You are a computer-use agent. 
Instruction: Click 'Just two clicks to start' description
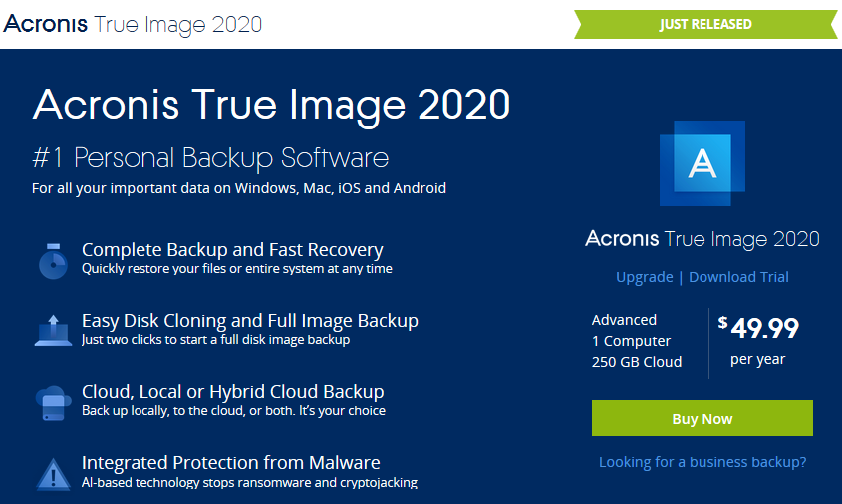216,340
